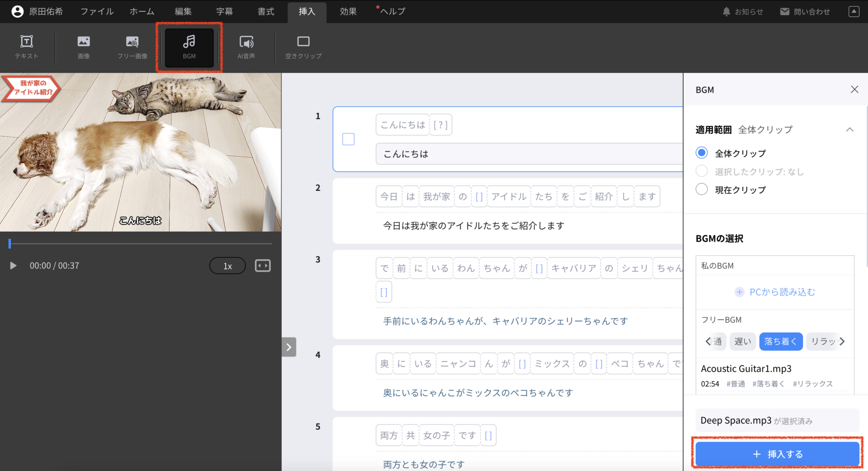The image size is (868, 471).
Task: Expand the collapsed left side panel arrow
Action: 289,347
